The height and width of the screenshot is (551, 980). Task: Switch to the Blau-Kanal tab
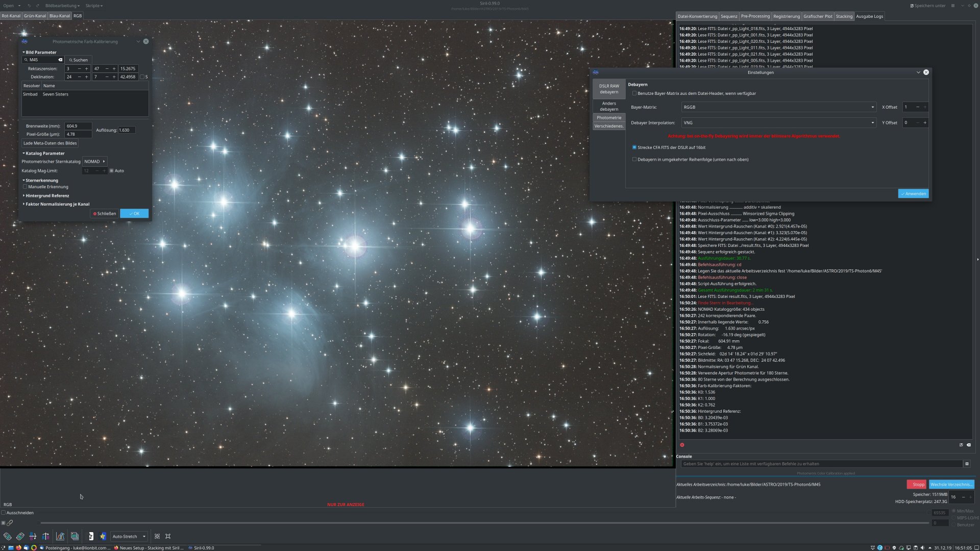point(60,16)
